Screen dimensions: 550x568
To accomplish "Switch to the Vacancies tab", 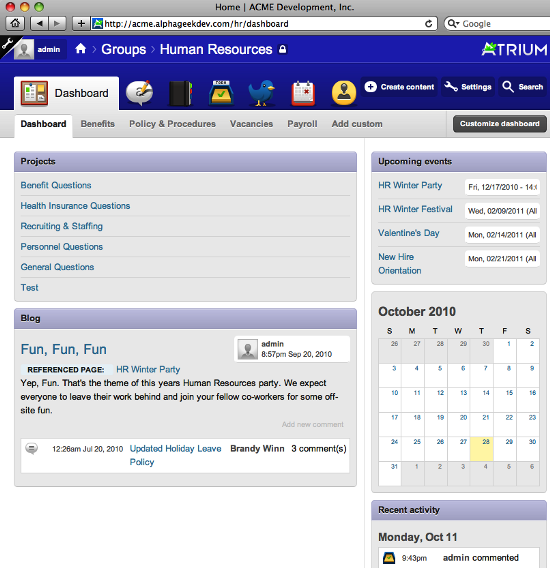I will click(251, 124).
